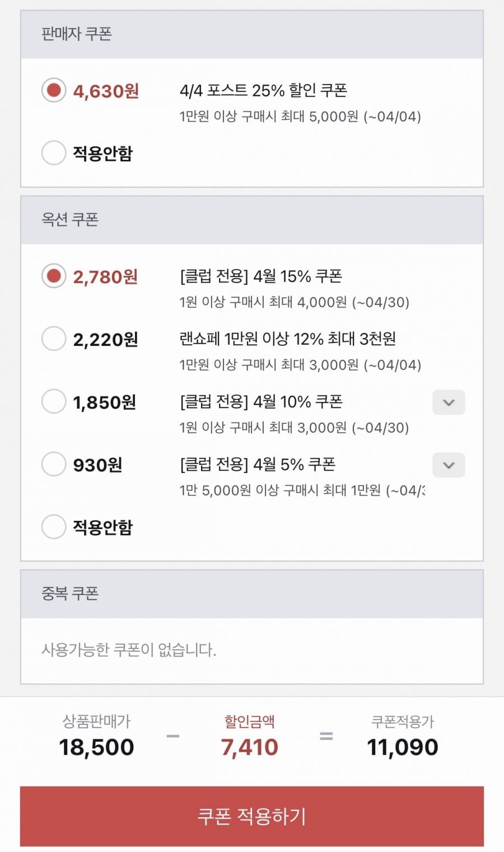This screenshot has height=852, width=504.
Task: Expand chevron next to 4월 5% 쿠폰
Action: tap(449, 465)
